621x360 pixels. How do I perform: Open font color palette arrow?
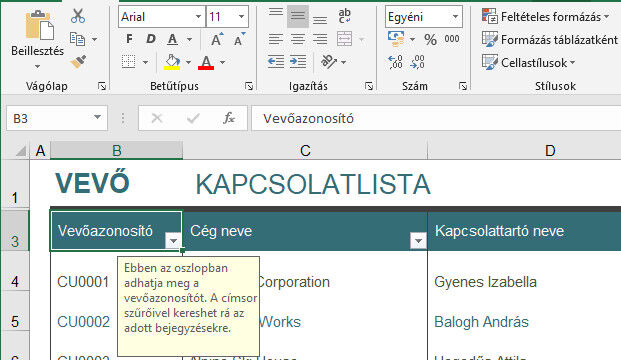(222, 62)
